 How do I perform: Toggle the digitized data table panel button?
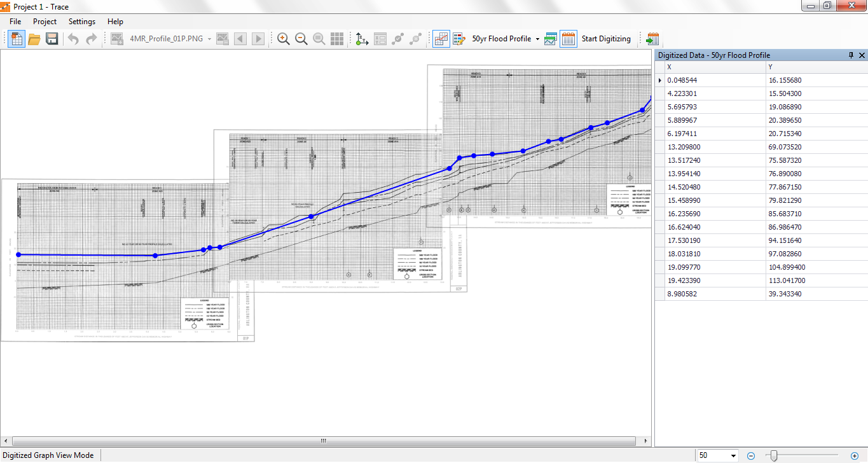[x=568, y=39]
